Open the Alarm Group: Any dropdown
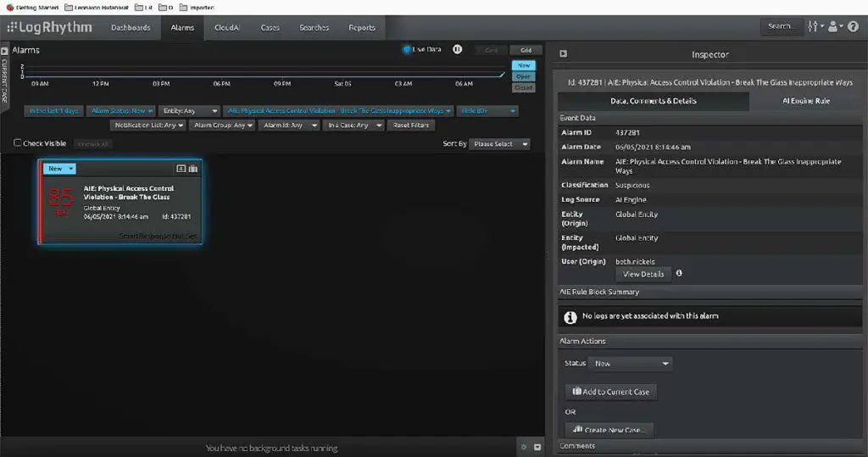This screenshot has width=868, height=457. tap(223, 125)
